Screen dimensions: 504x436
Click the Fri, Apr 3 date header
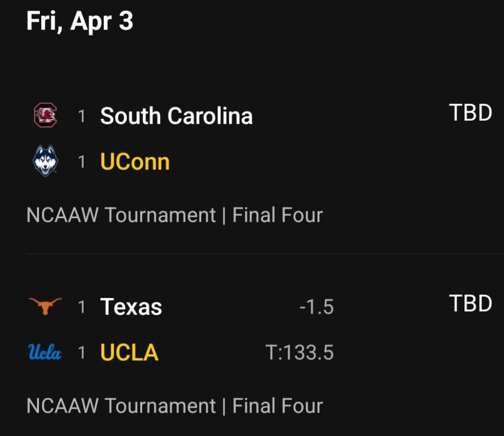[x=80, y=21]
